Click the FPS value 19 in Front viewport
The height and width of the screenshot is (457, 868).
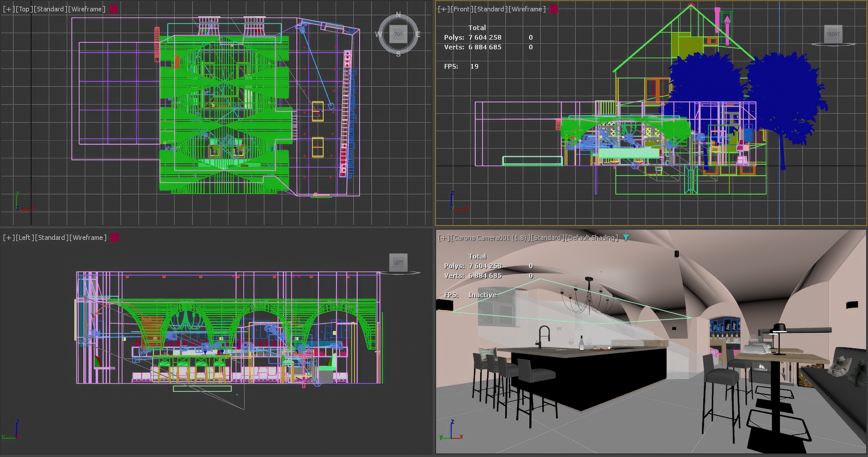point(474,66)
